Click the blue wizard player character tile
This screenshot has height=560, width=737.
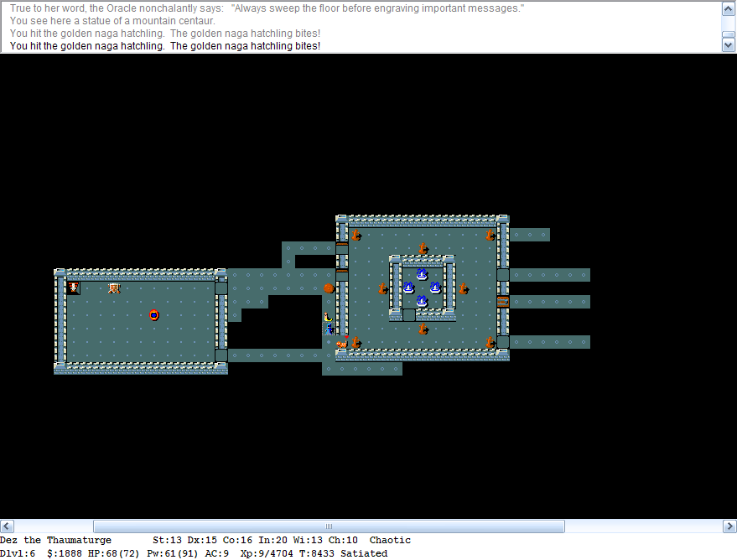click(329, 329)
